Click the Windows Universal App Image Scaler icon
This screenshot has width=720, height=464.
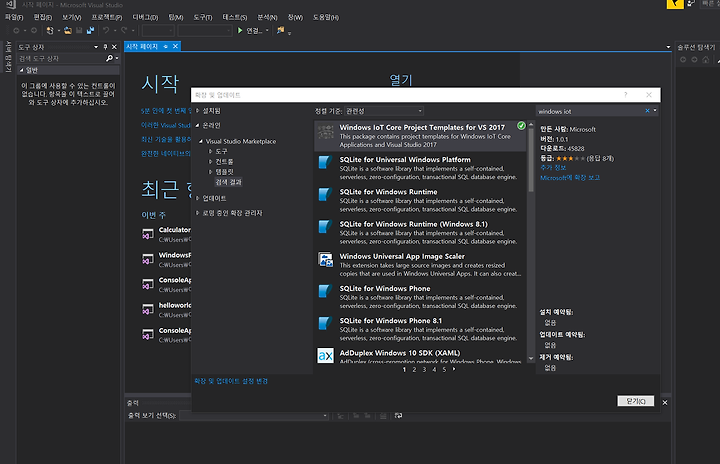[x=326, y=260]
